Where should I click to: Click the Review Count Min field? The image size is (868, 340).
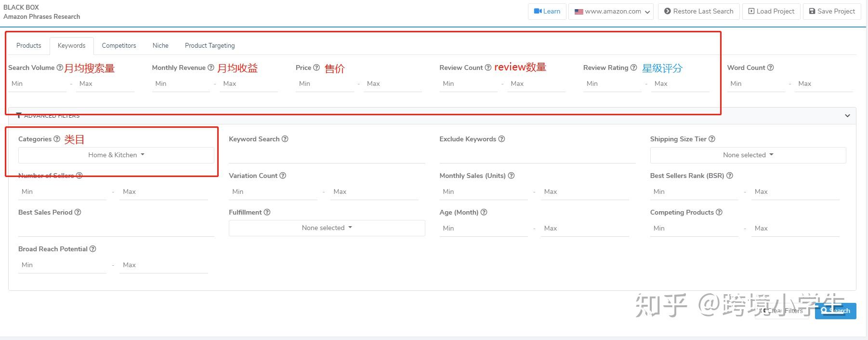[x=469, y=84]
